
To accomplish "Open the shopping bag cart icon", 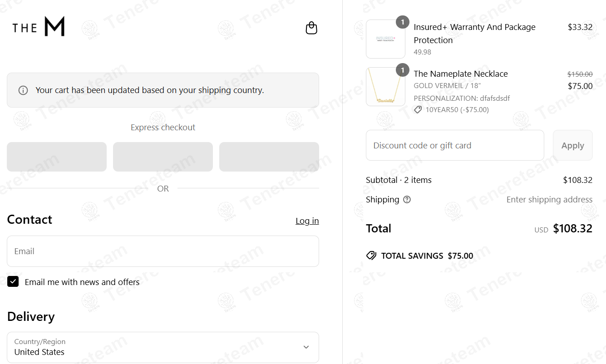I will tap(311, 28).
